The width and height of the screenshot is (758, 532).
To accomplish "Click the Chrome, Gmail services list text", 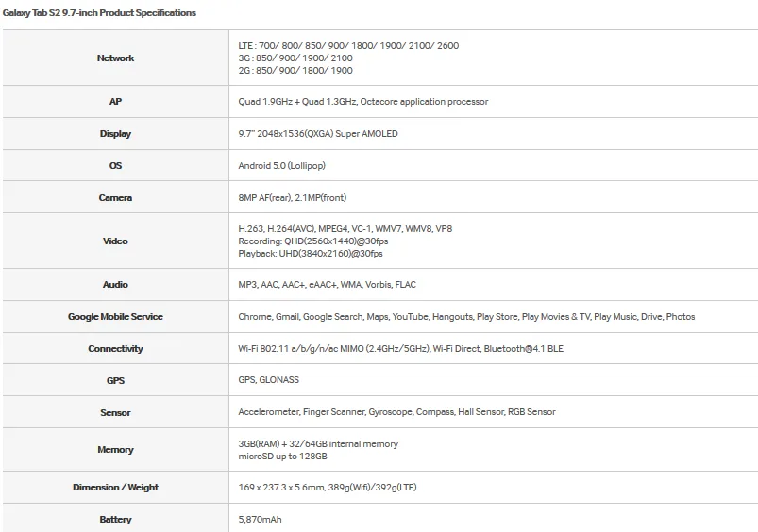I will [x=466, y=317].
